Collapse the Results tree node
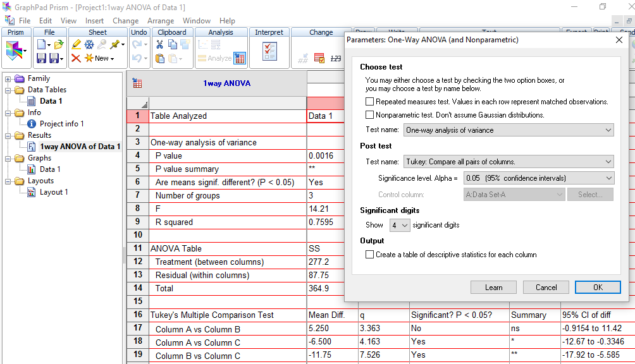 coord(8,135)
